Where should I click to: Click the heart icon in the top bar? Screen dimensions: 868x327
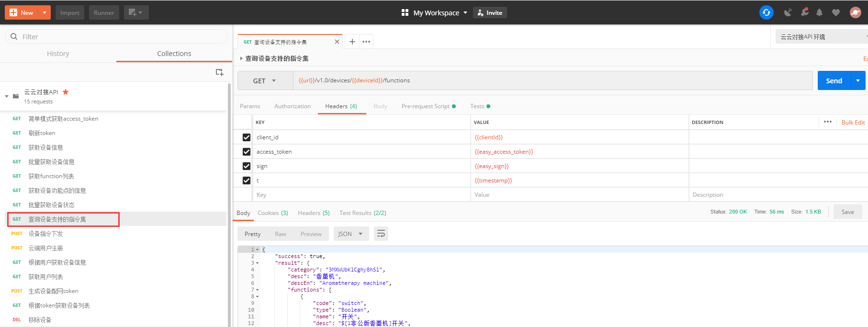click(x=836, y=12)
